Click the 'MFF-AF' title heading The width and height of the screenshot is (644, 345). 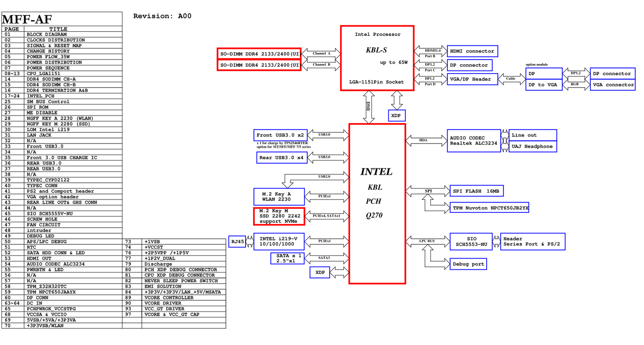coord(27,19)
